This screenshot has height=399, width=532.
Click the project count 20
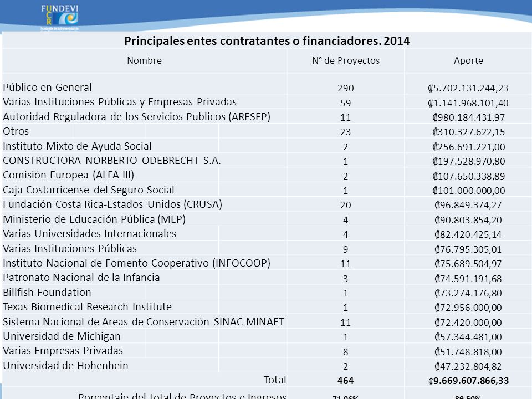point(345,205)
